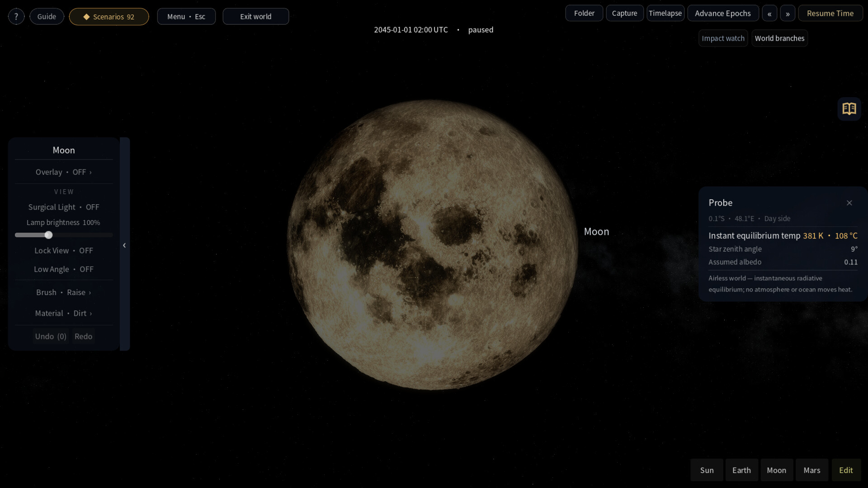868x488 pixels.
Task: Open the question mark help icon
Action: point(16,17)
